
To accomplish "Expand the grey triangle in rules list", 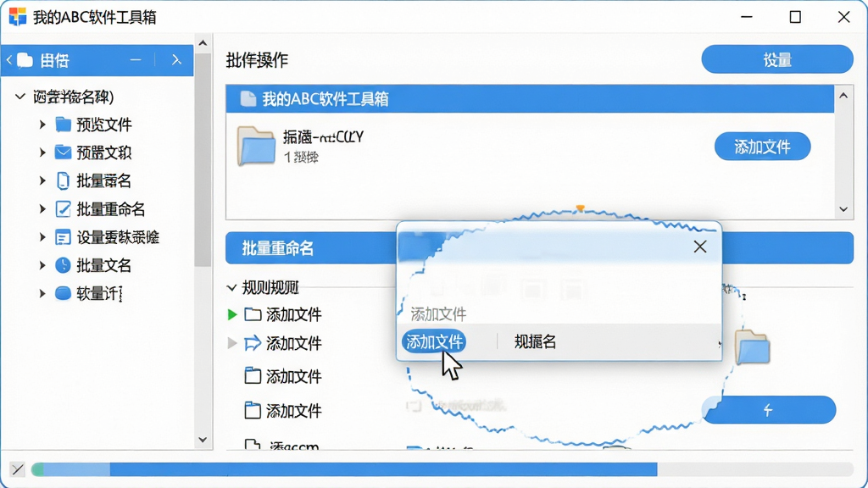I will click(232, 343).
